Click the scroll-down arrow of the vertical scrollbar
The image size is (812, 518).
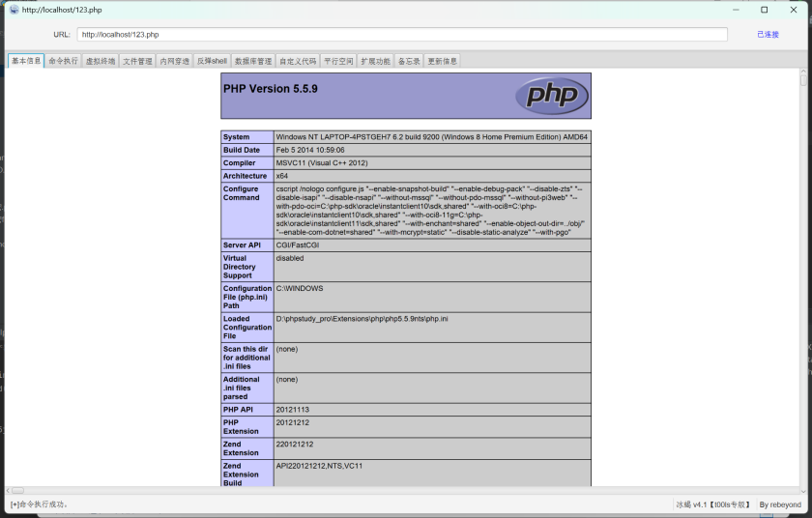803,491
